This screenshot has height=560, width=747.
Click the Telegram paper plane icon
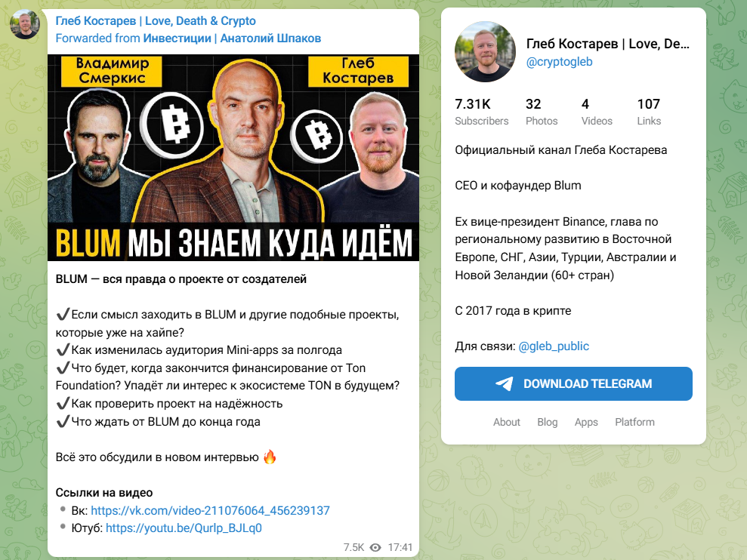tap(504, 383)
